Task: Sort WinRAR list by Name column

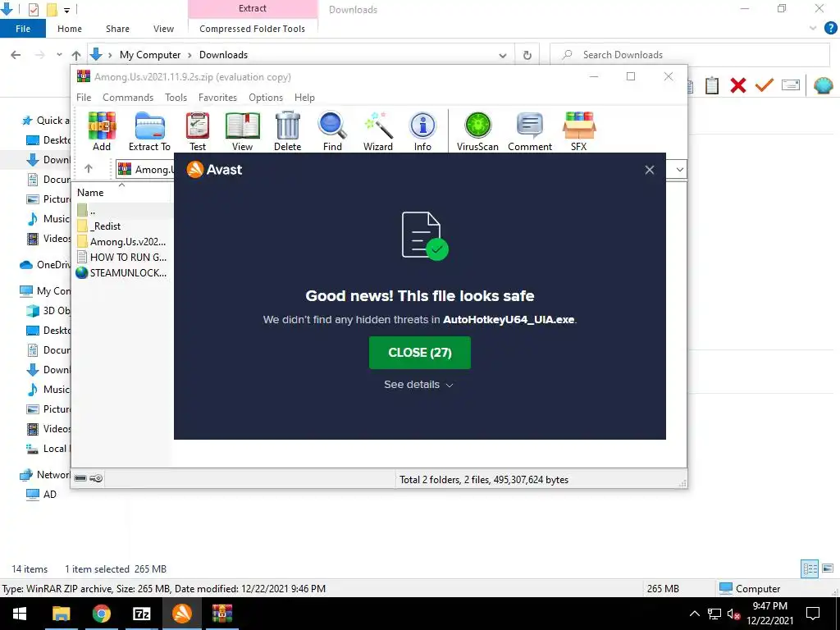Action: 121,192
